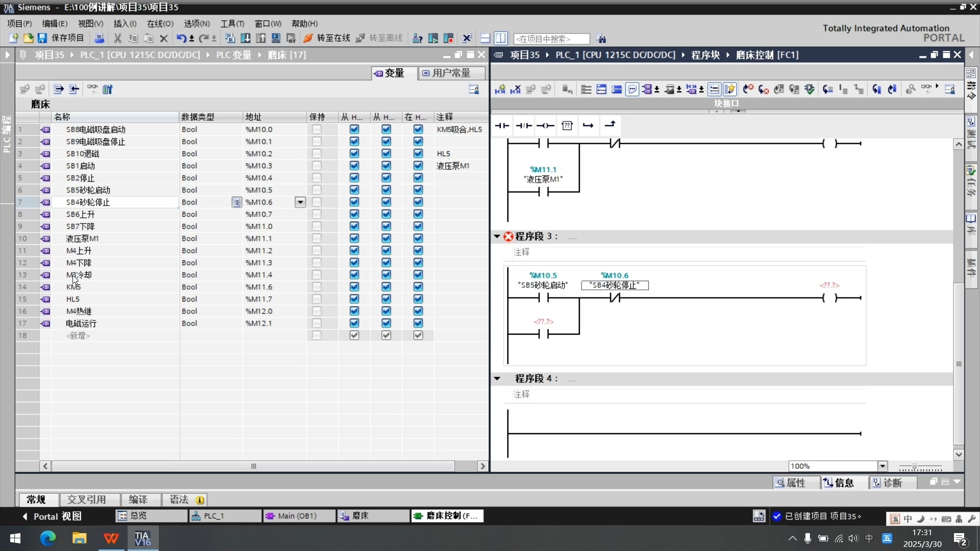980x551 pixels.
Task: Toggle the retain checkbox for 液压泵M1
Action: point(316,239)
